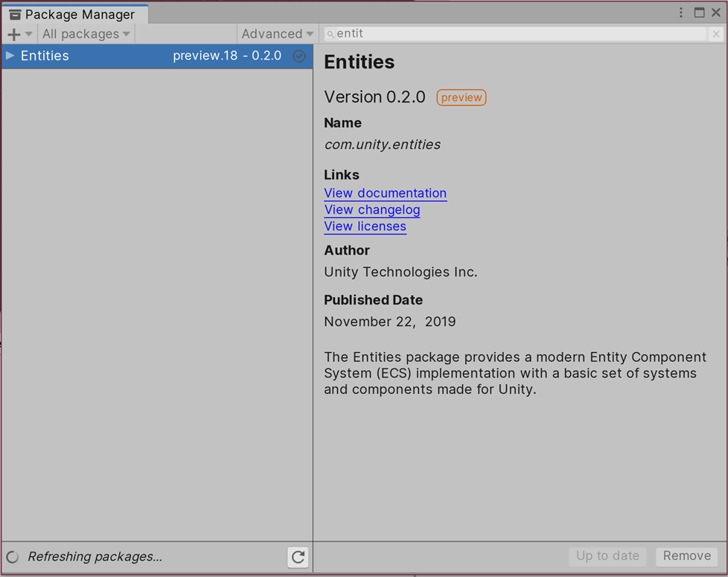Click the loading spinner next to Refreshing packages

tap(12, 557)
